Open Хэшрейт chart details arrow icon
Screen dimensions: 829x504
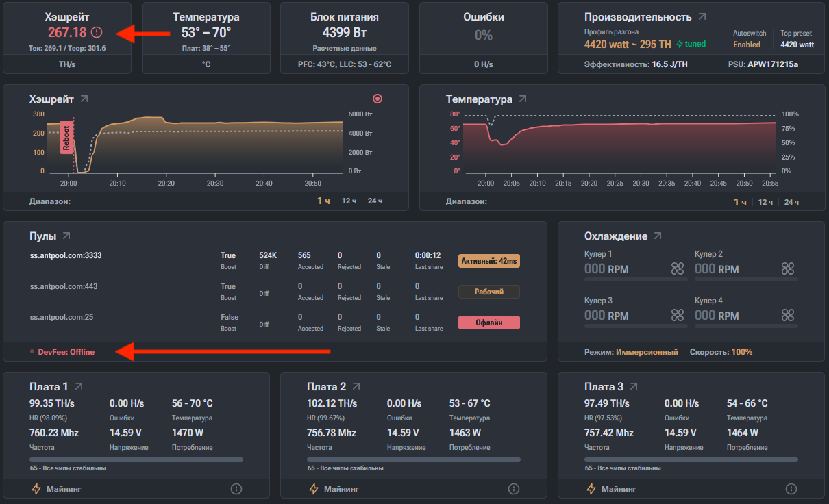84,99
